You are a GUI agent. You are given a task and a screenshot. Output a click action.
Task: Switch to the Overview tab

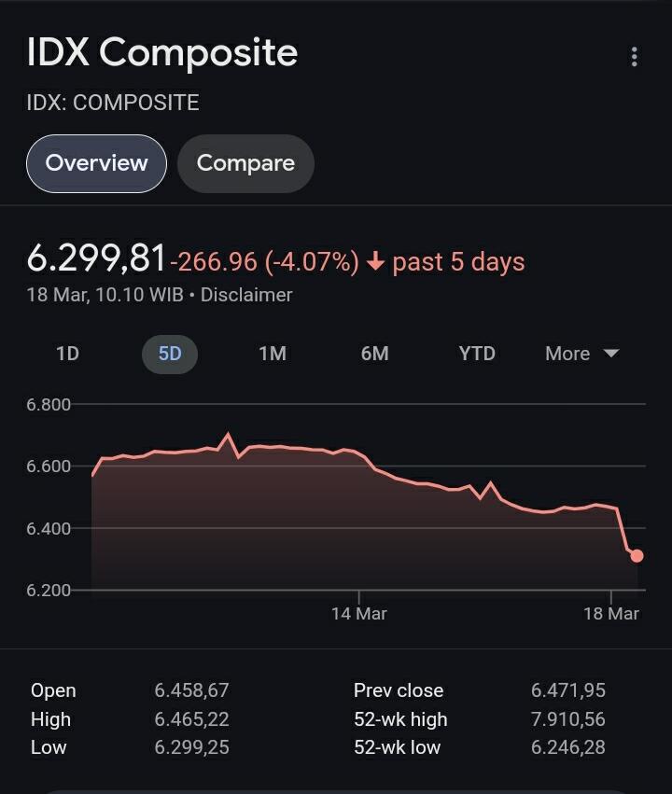96,163
